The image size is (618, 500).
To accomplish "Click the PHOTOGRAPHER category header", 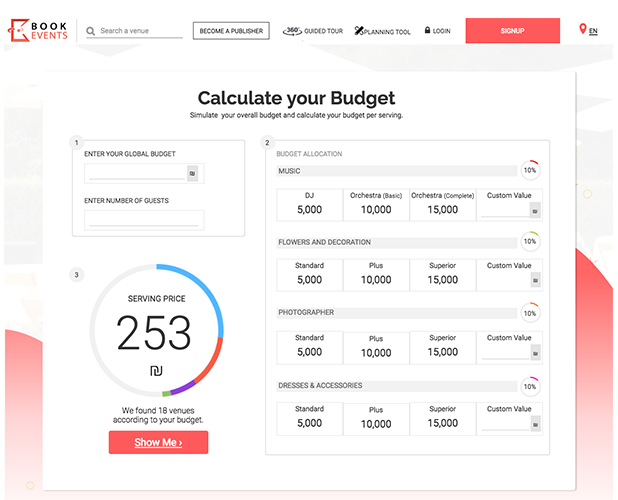I will [396, 312].
